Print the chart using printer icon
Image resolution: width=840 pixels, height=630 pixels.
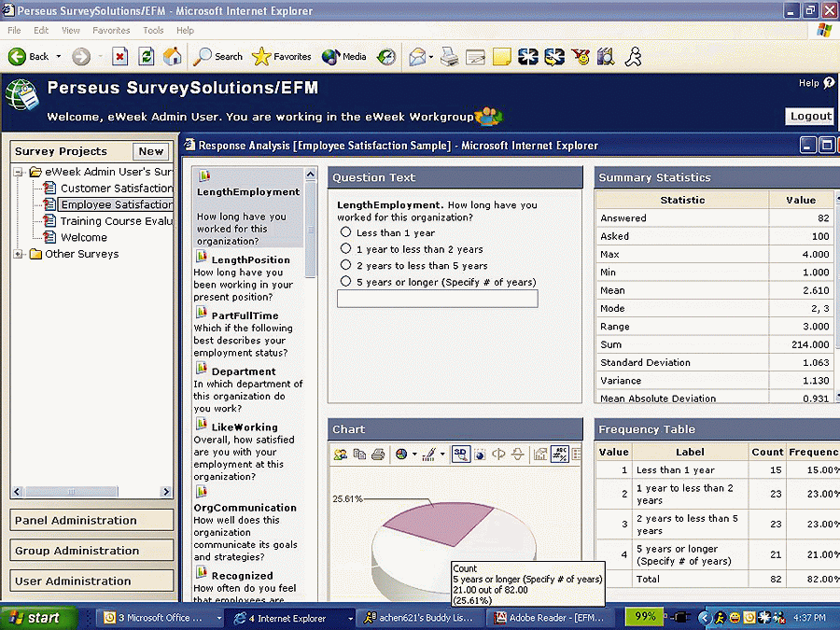378,455
